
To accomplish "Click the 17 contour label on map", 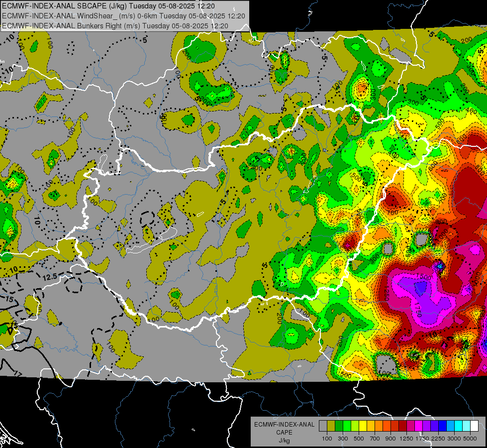I will click(18, 374).
